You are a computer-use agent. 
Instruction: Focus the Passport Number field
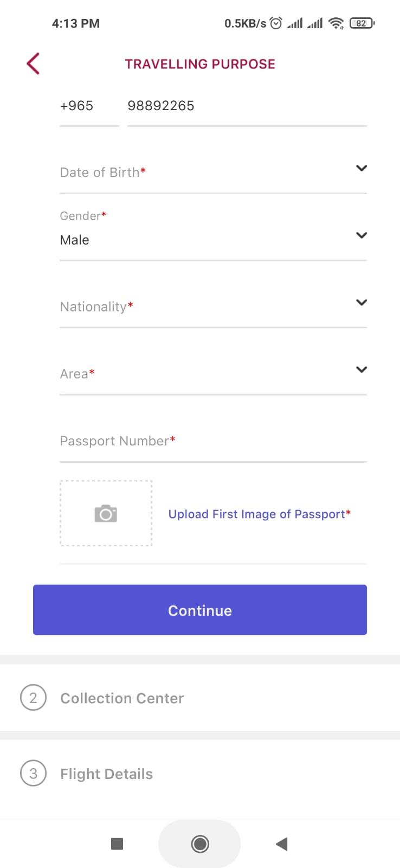[213, 441]
